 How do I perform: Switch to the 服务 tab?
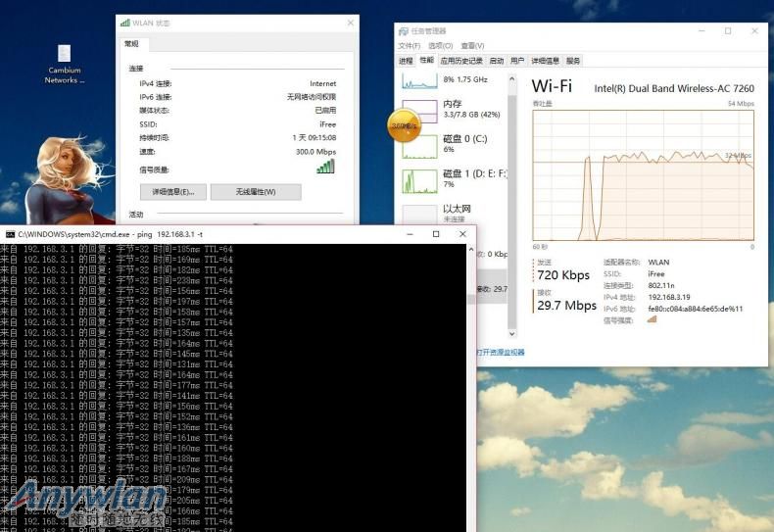pos(573,61)
